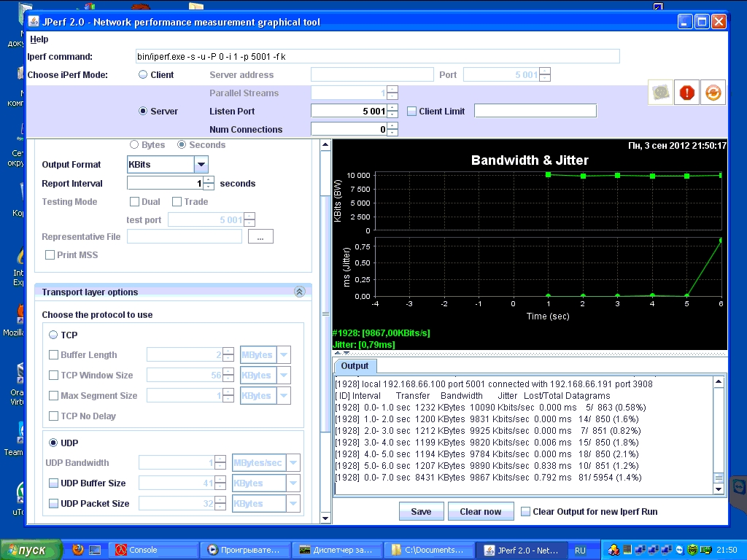
Task: Click the Listen Port input field
Action: pos(349,111)
